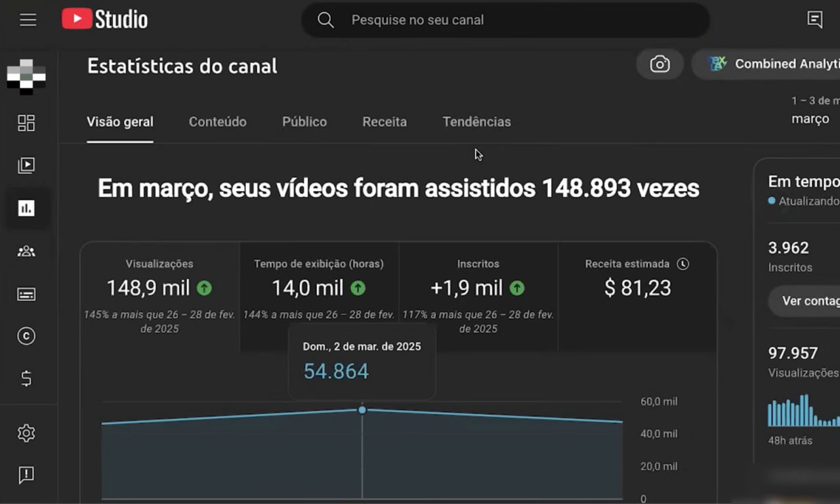Image resolution: width=840 pixels, height=504 pixels.
Task: Open Combined Analytics extension button
Action: click(x=766, y=64)
